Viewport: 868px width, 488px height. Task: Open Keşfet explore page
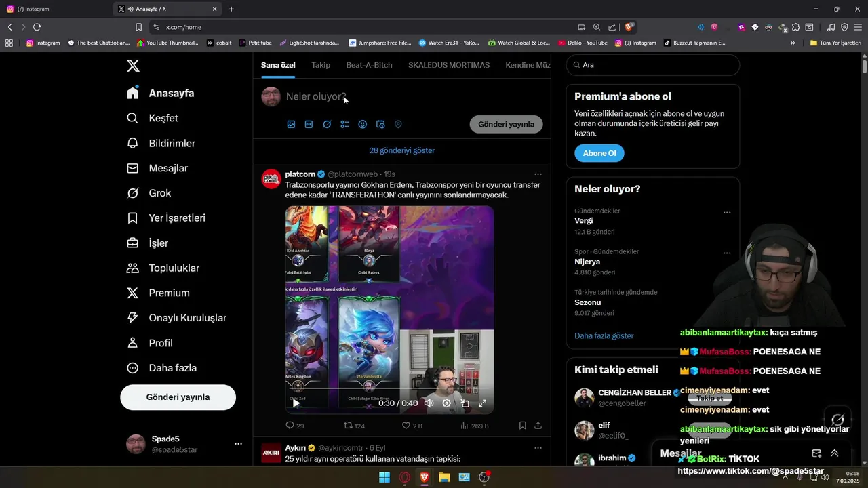pos(153,118)
